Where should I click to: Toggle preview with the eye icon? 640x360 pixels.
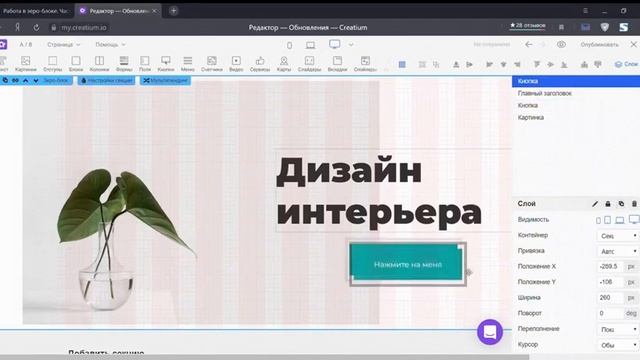tap(562, 44)
